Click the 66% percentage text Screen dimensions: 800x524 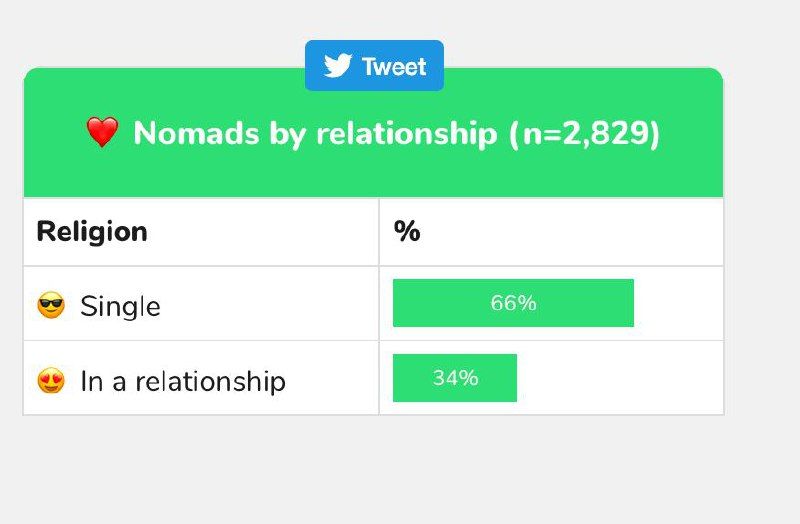pos(513,303)
